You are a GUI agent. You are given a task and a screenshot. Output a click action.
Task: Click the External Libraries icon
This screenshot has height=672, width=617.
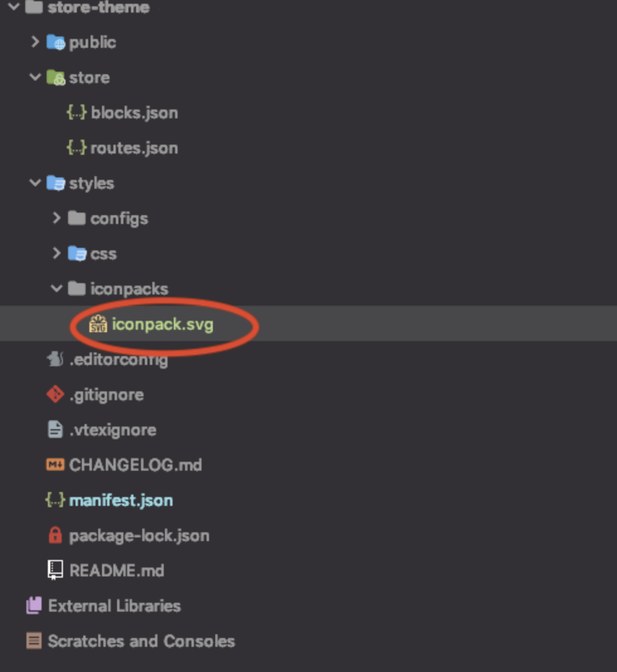point(34,605)
